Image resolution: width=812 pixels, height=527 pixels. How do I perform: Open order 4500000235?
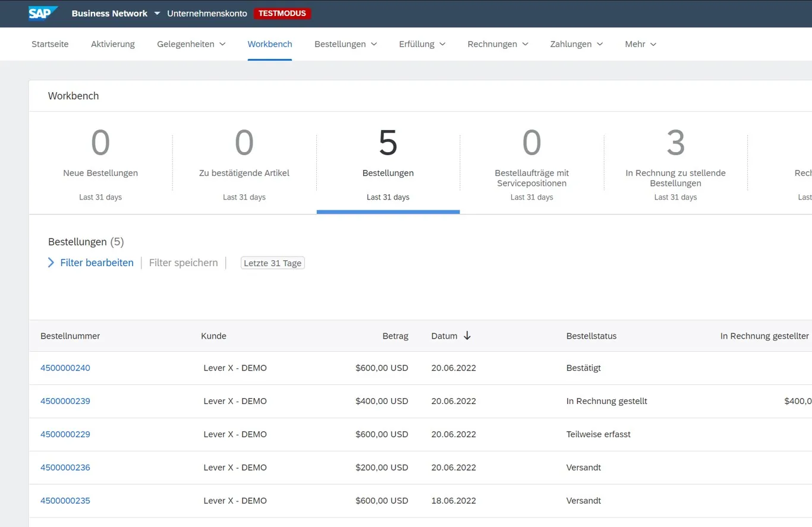click(x=65, y=501)
